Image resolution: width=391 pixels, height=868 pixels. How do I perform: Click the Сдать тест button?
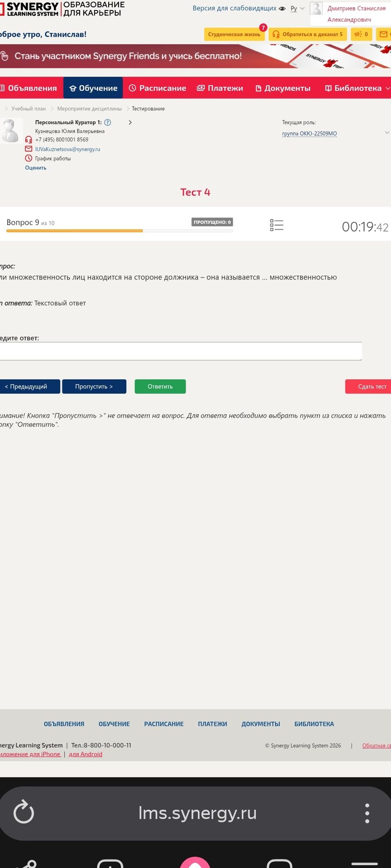pyautogui.click(x=368, y=387)
